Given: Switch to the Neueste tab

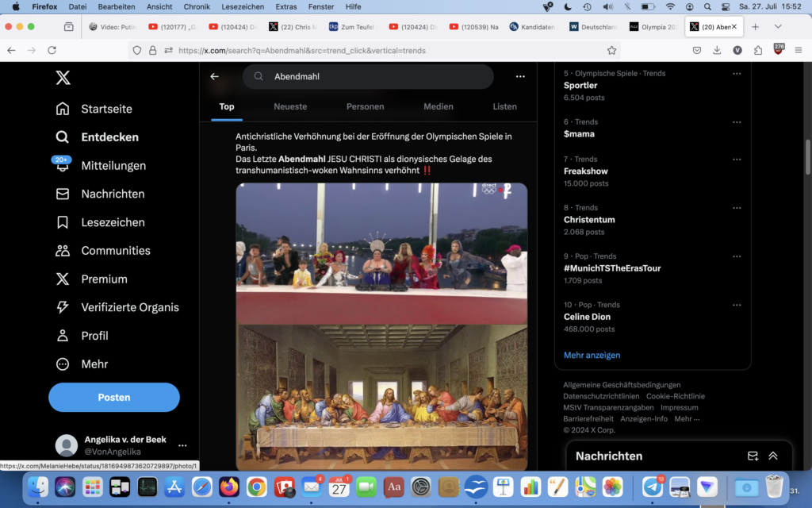Looking at the screenshot, I should 290,106.
